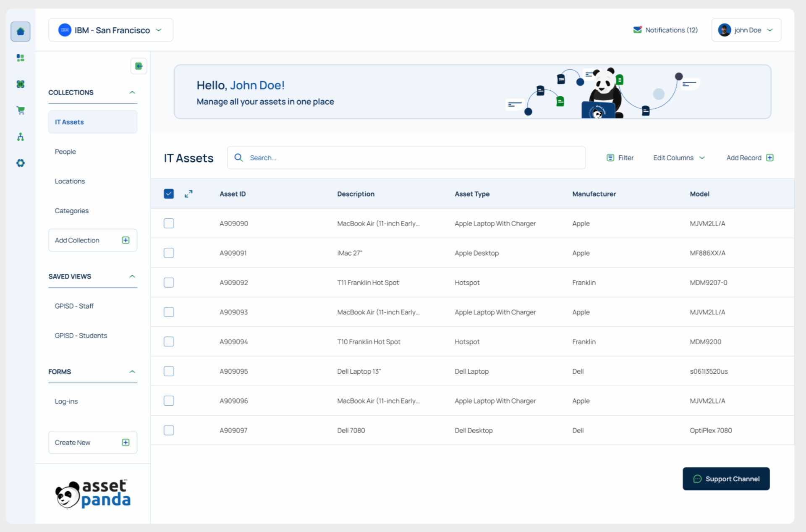The image size is (806, 532).
Task: Click the Filter icon
Action: (x=610, y=158)
